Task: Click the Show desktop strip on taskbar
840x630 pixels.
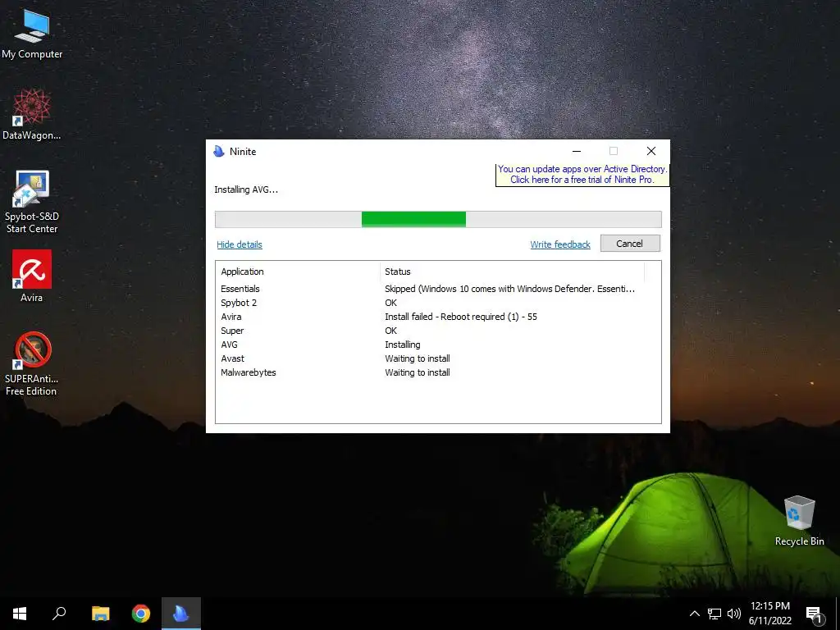Action: pos(838,614)
